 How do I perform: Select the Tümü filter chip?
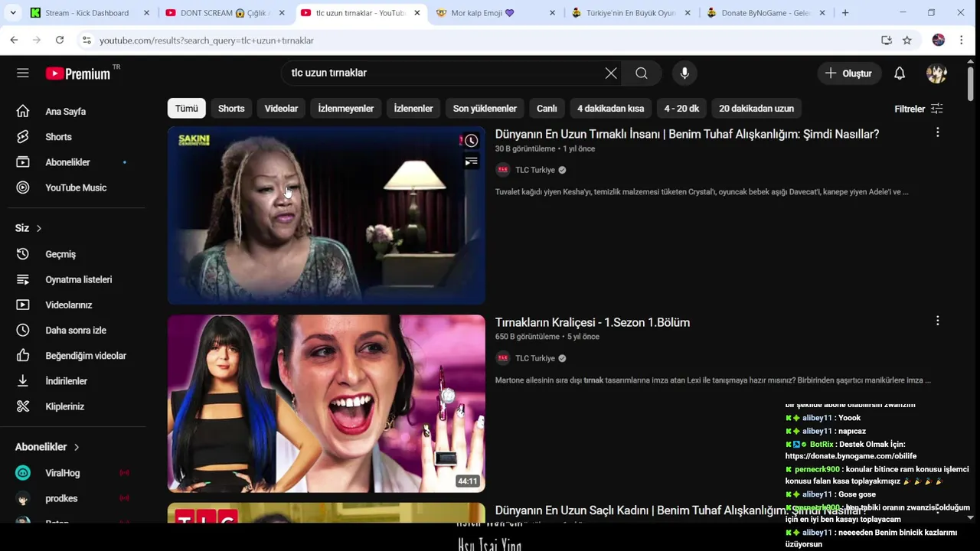tap(186, 109)
